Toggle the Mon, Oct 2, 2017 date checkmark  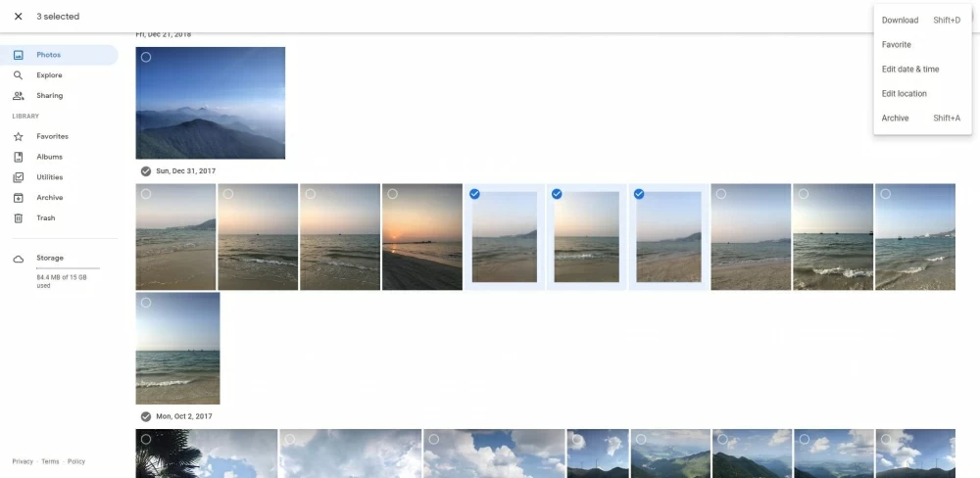pos(146,416)
